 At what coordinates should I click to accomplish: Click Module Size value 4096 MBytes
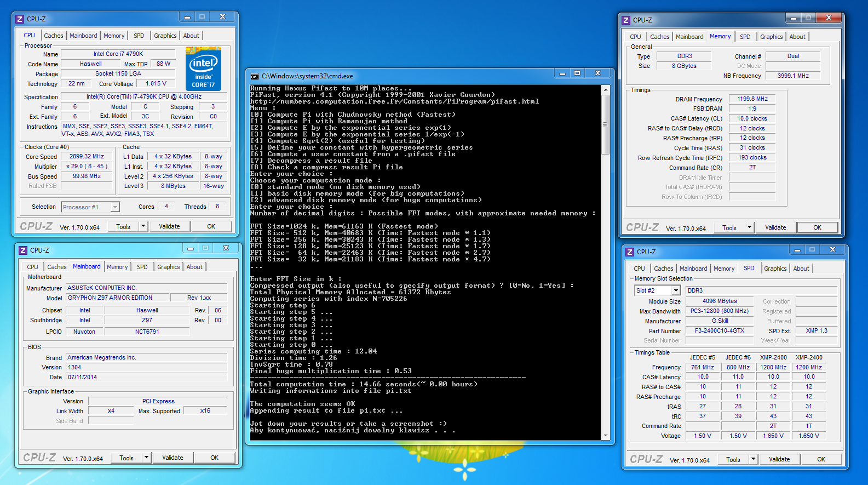coord(720,301)
